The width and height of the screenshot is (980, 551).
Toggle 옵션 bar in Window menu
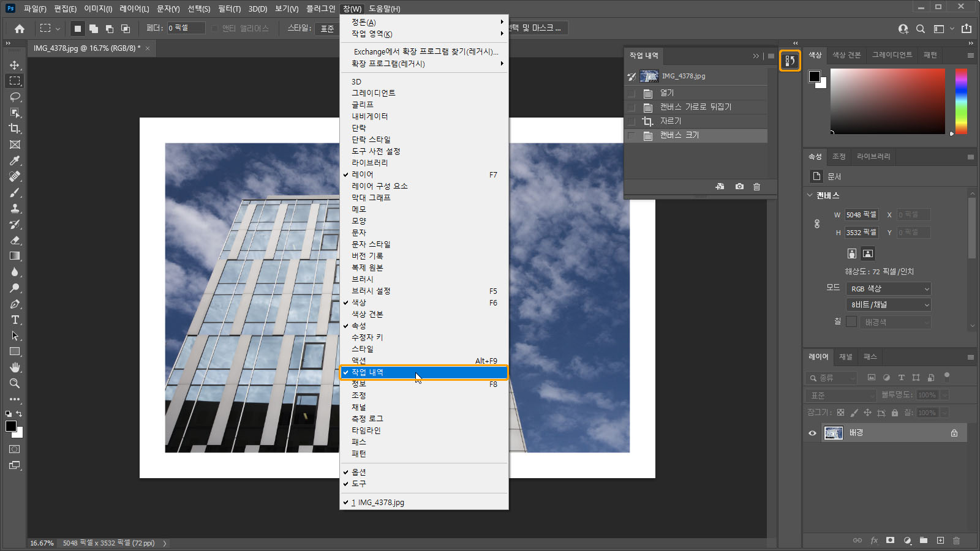(424, 472)
